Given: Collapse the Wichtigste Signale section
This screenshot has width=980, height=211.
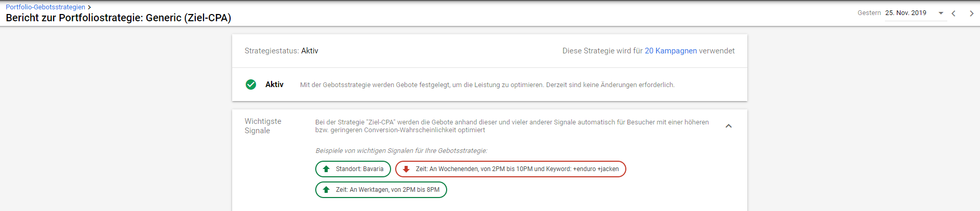Looking at the screenshot, I should tap(729, 126).
